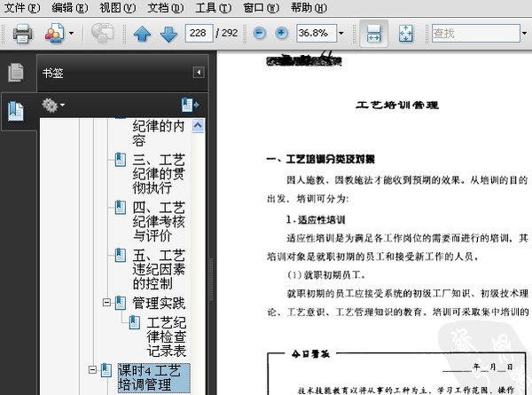Click bookmark icon beside 管理实践
Image resolution: width=532 pixels, height=395 pixels.
click(x=121, y=303)
